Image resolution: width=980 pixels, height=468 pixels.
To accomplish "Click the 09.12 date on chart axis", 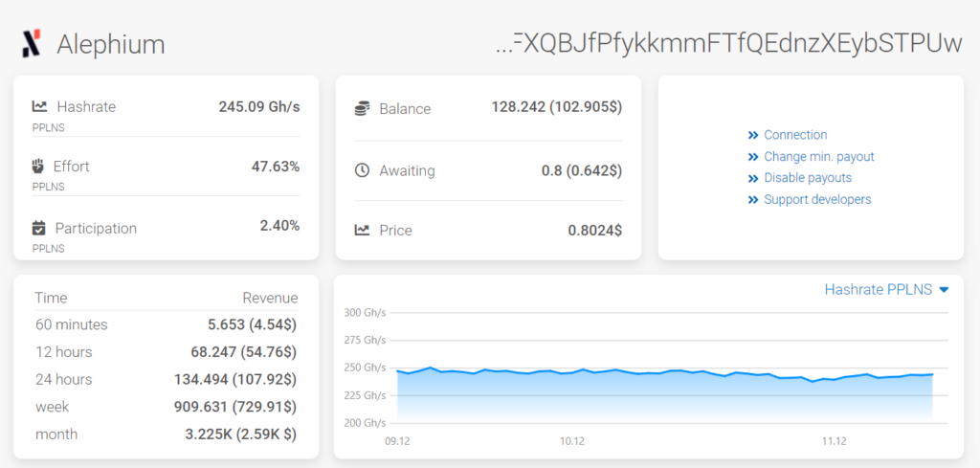I will (x=397, y=441).
